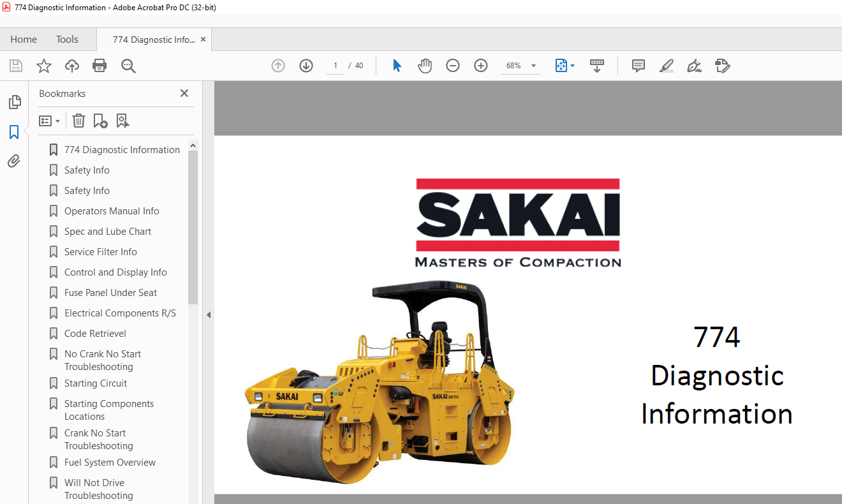Click the page number input field

click(336, 66)
